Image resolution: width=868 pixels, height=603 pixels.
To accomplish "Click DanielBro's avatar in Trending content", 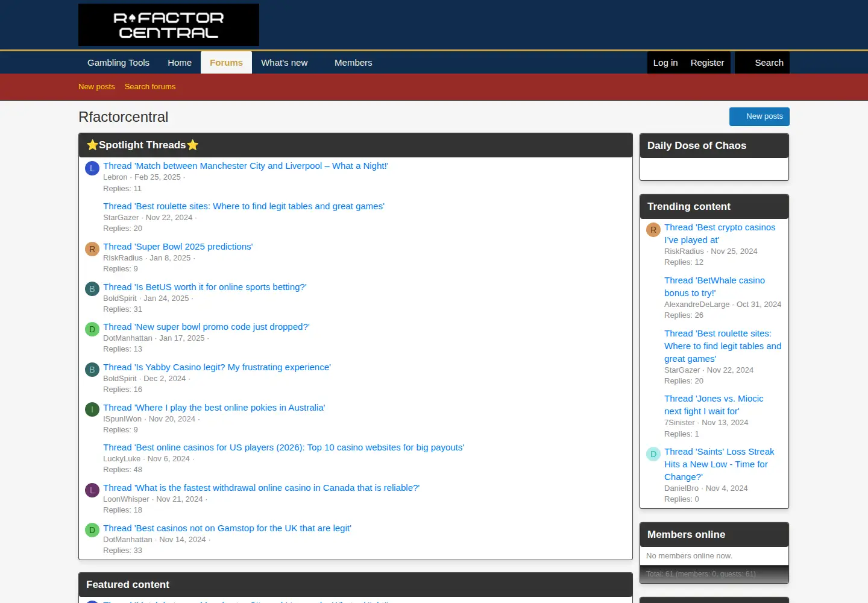I will [653, 454].
